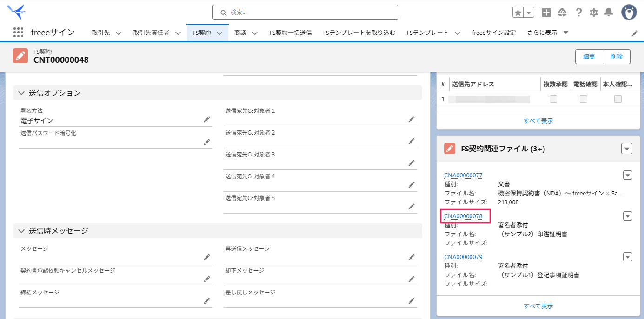Open file record CNA00000078
Image resolution: width=644 pixels, height=319 pixels.
click(x=463, y=216)
